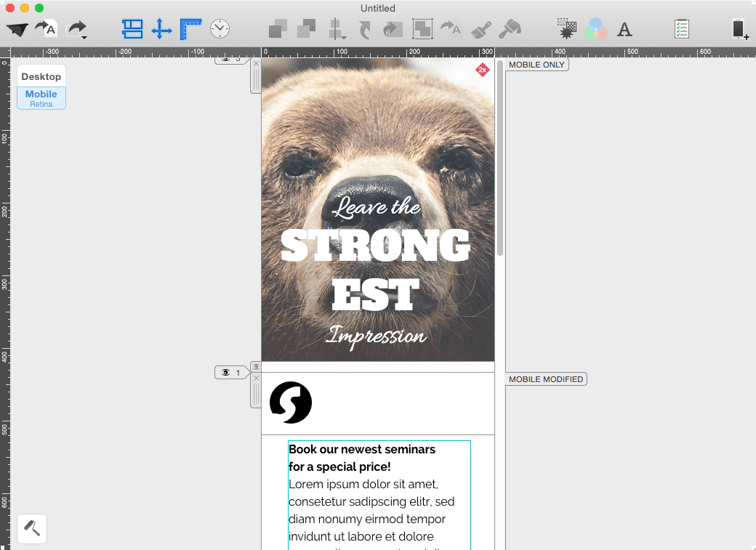This screenshot has width=756, height=550.
Task: Toggle the blue layout blocks icon
Action: click(132, 29)
